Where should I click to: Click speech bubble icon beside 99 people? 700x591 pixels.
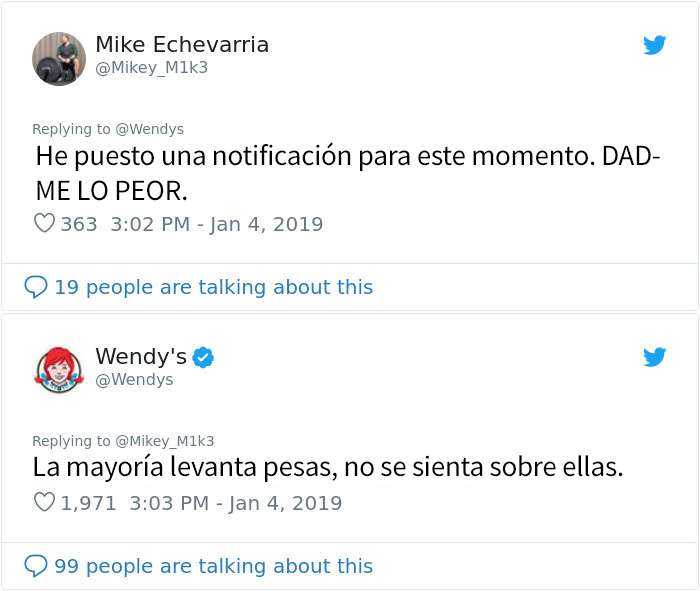tap(36, 566)
